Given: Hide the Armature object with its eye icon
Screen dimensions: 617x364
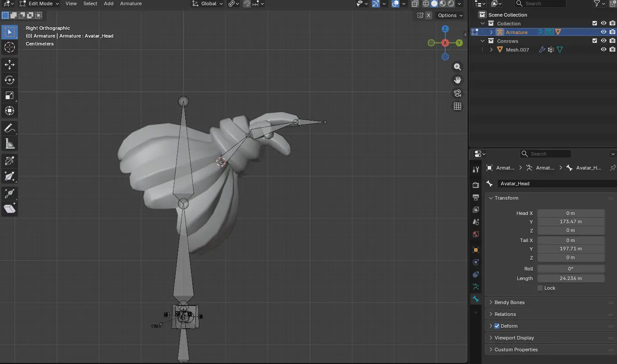Looking at the screenshot, I should [603, 32].
